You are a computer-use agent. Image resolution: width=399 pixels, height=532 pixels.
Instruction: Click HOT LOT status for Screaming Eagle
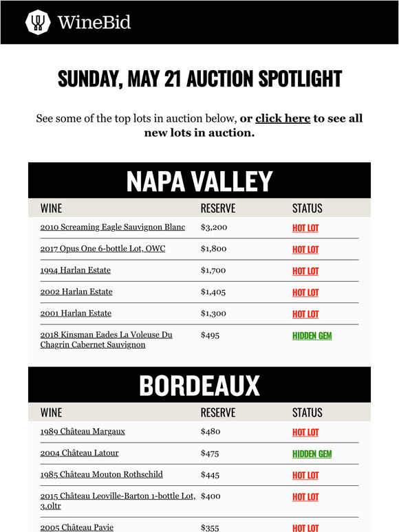[x=305, y=228]
